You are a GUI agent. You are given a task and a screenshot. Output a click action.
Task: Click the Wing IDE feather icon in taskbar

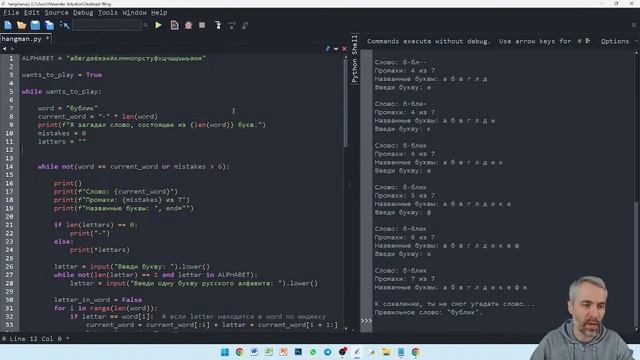coord(357,352)
